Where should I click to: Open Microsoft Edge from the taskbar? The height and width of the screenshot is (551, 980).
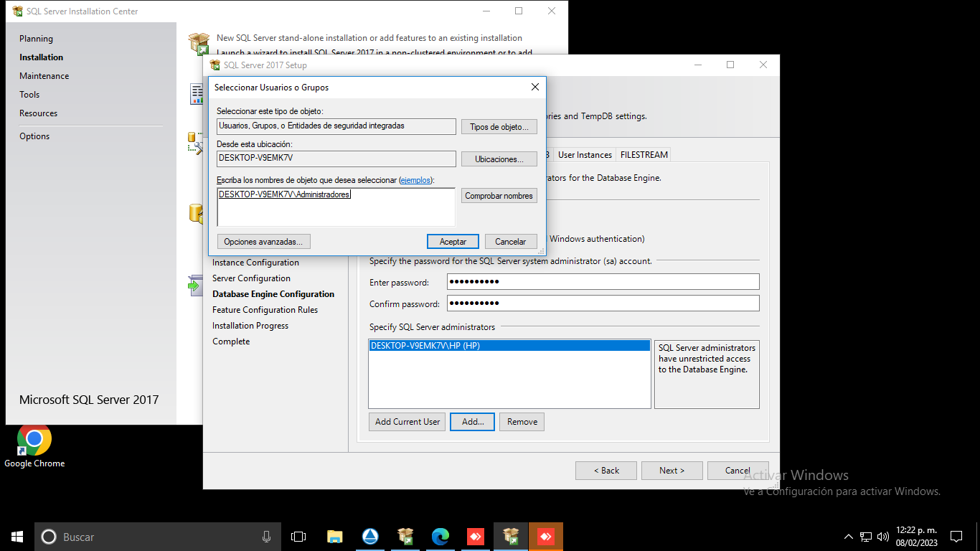(440, 537)
